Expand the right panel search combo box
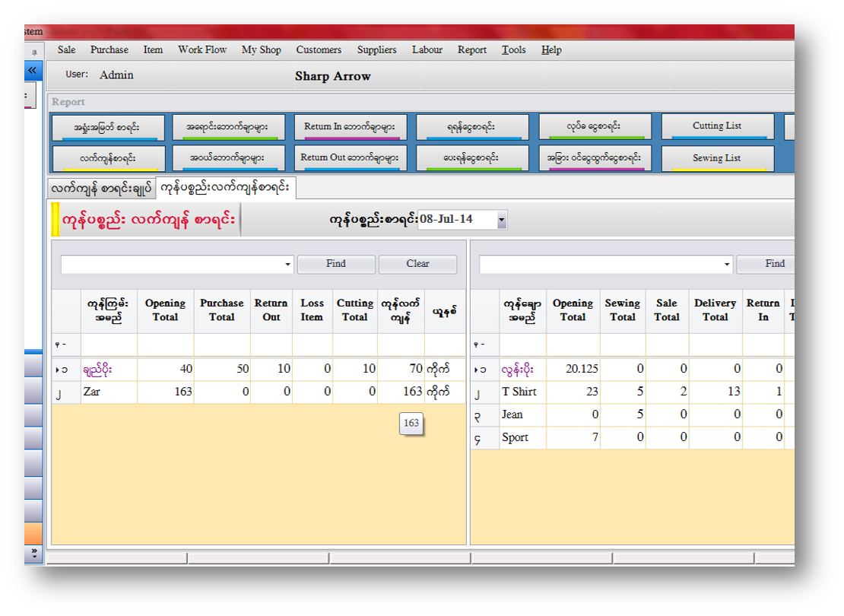 tap(728, 265)
